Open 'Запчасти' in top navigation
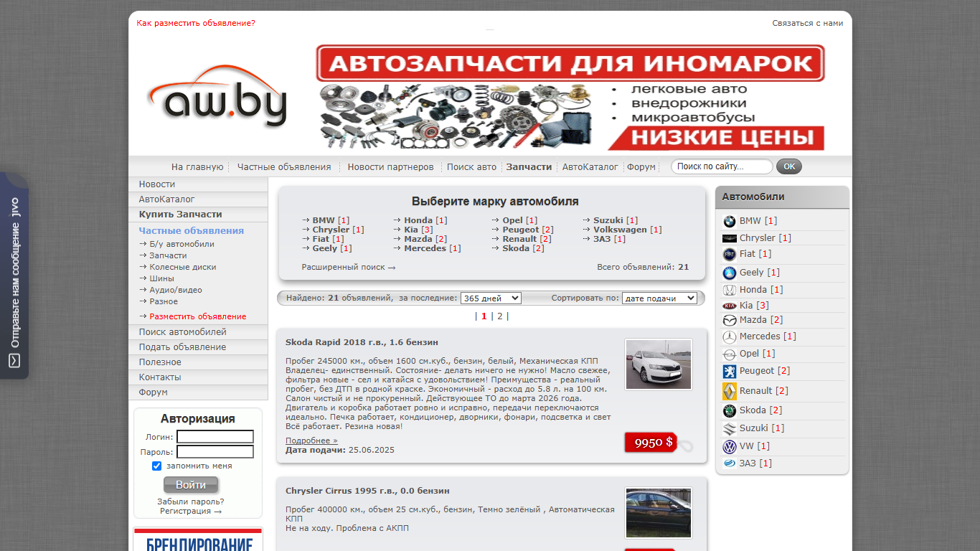The image size is (980, 551). click(529, 167)
